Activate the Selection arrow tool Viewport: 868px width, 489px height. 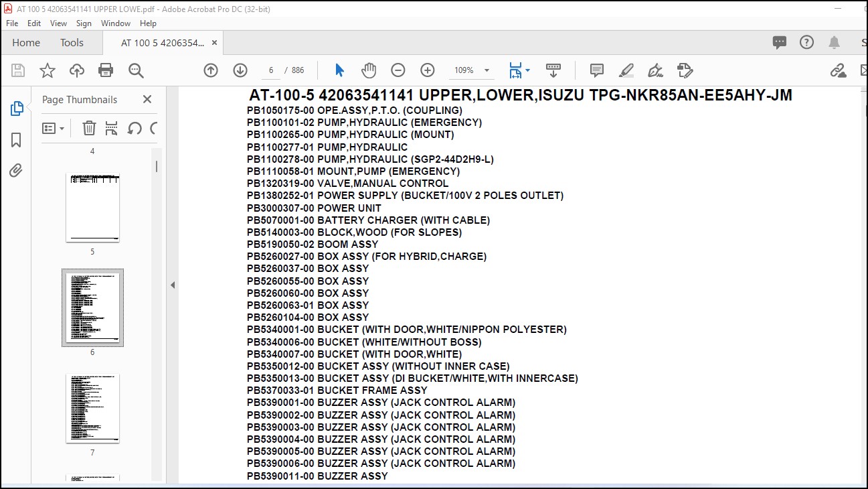[x=339, y=70]
